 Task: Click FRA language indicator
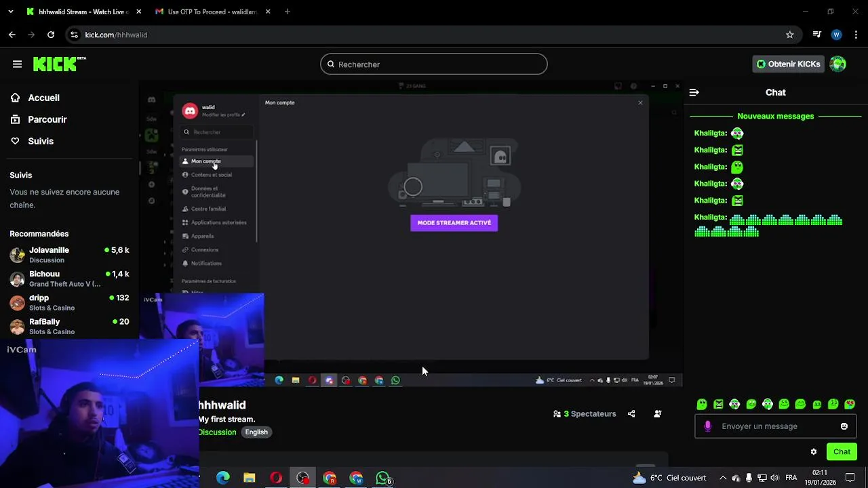coord(791,478)
